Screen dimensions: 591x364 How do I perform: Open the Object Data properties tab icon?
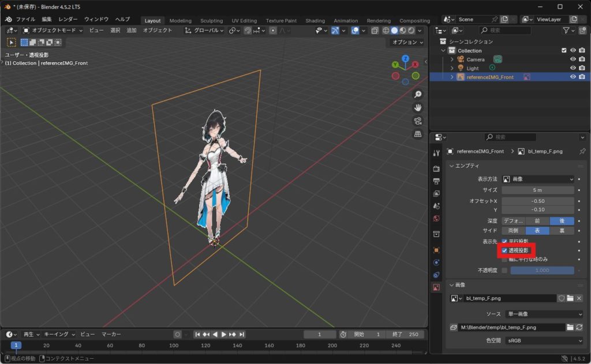436,287
